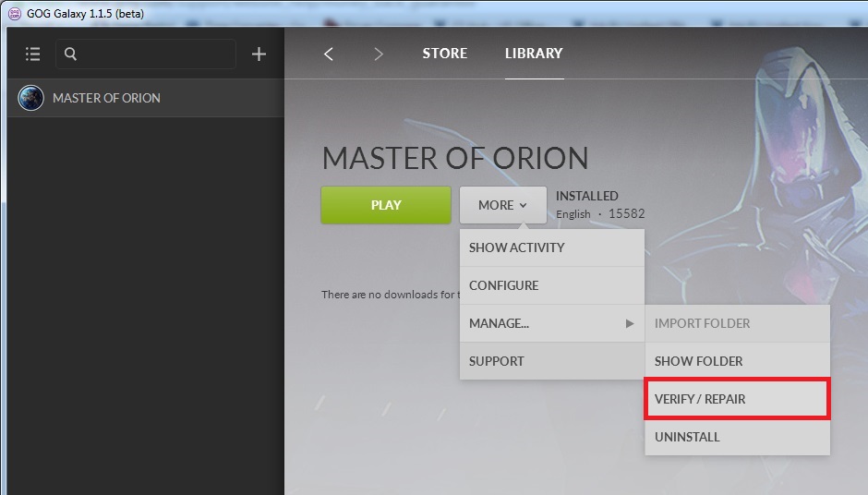Choose SHOW ACTIVITY from the menu
Screen dimensions: 868x495
tap(552, 247)
